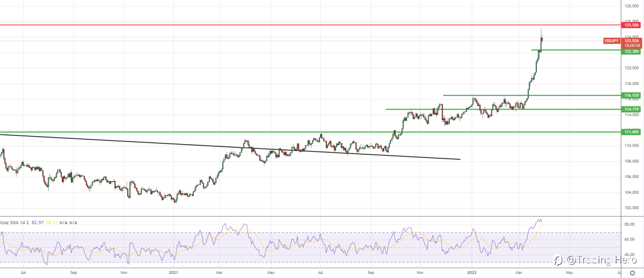Click the green 122.384 level label
Viewport: 644px width, 278px height.
pos(631,51)
